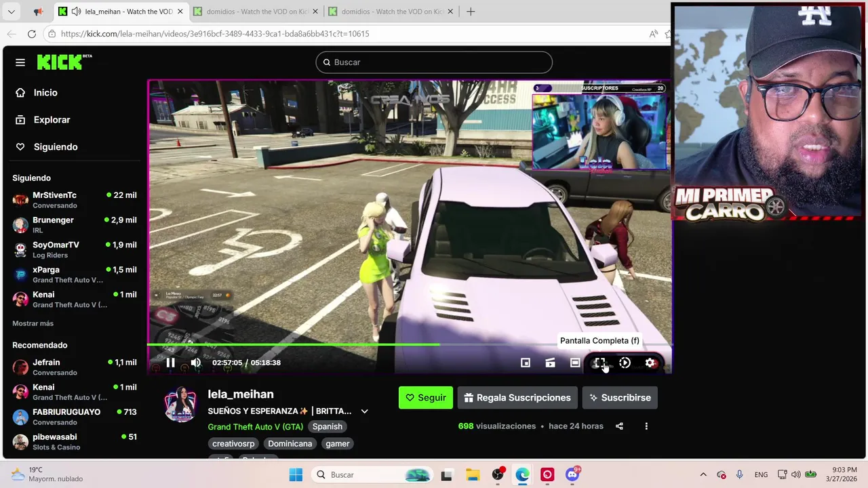Screen dimensions: 868x488
Task: Click the Read aloud icon in address bar
Action: 653,34
